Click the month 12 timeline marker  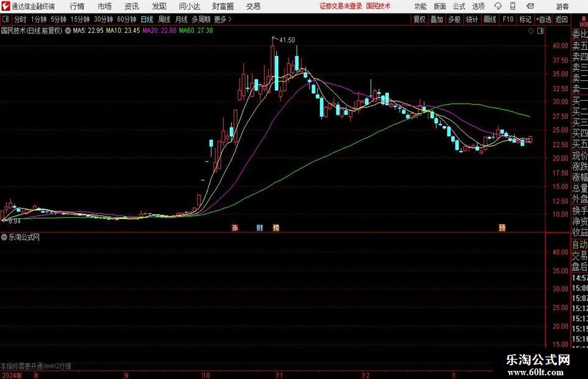pos(366,375)
